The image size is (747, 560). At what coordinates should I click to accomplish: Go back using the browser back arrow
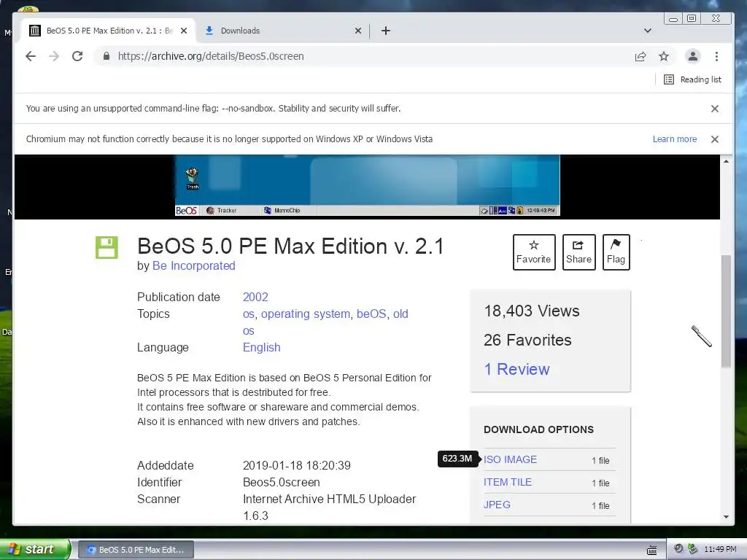coord(31,56)
